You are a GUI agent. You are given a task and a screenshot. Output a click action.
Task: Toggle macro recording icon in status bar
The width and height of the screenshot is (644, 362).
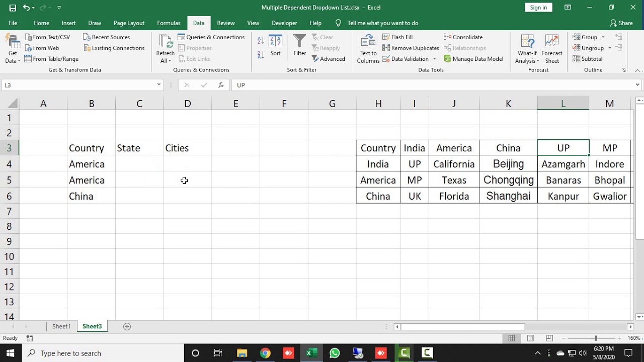tap(30, 338)
